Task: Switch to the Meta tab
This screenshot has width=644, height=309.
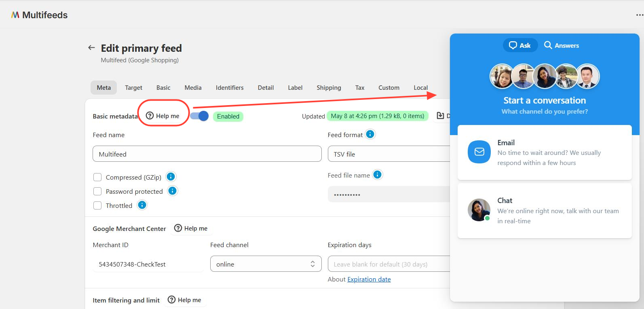Action: tap(104, 87)
